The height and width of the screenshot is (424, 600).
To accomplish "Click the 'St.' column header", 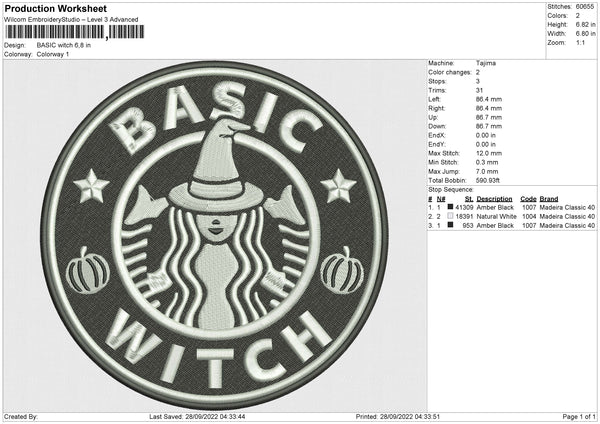I will (469, 199).
